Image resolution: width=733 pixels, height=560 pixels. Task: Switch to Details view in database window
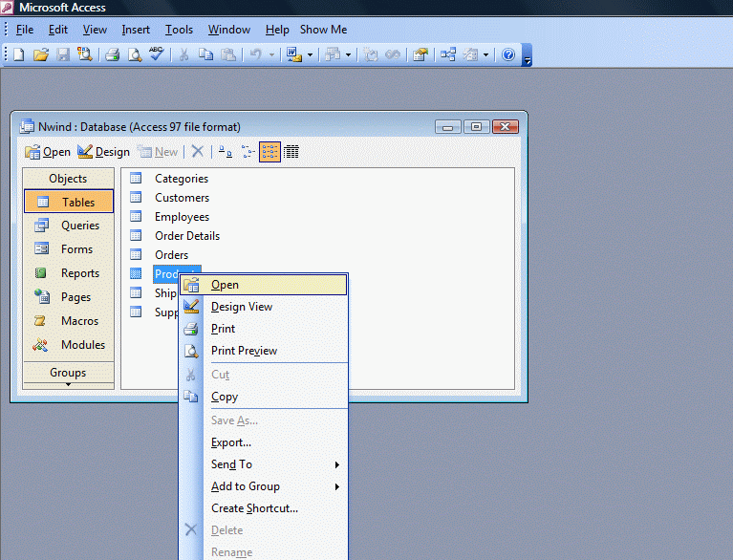(x=291, y=151)
